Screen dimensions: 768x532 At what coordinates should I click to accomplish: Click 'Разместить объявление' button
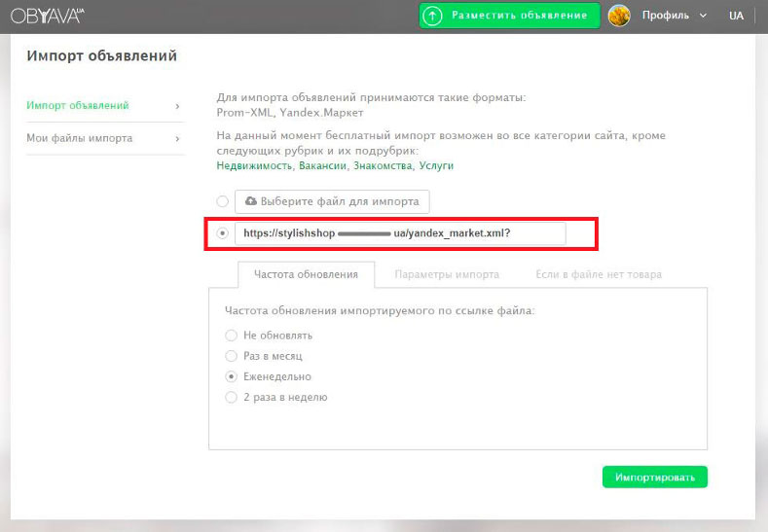coord(509,16)
